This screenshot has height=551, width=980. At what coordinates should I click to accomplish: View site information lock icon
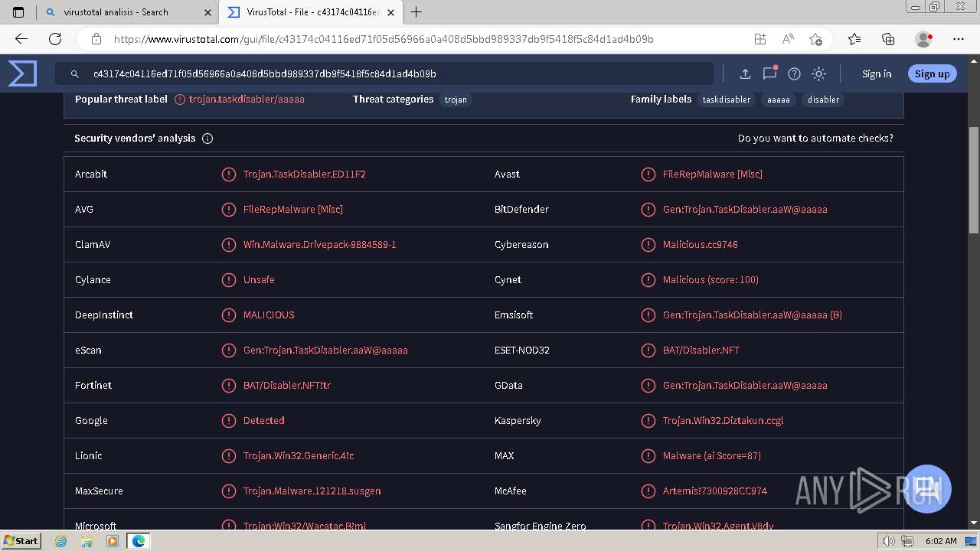coord(96,39)
